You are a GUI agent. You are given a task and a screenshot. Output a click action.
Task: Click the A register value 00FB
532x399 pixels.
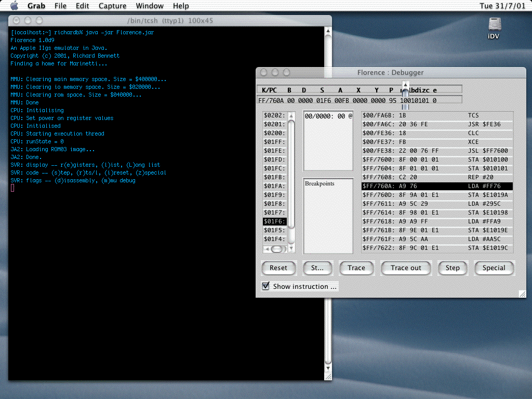[x=342, y=100]
